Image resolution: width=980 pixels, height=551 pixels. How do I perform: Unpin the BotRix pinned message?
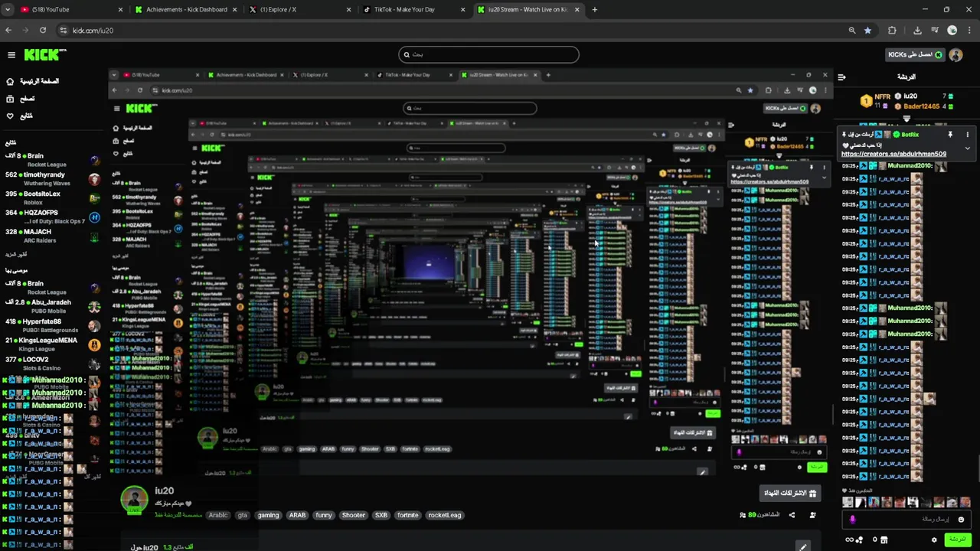tap(950, 135)
